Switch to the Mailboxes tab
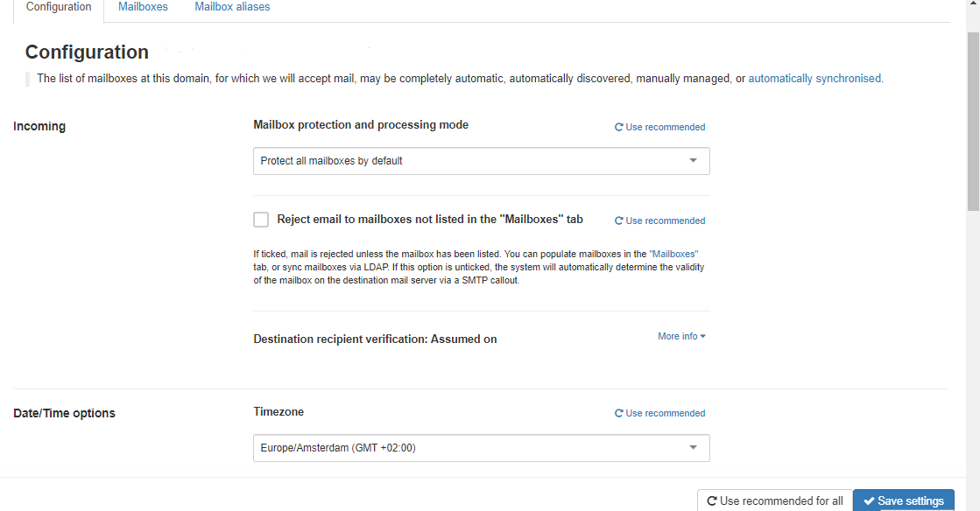 [143, 7]
